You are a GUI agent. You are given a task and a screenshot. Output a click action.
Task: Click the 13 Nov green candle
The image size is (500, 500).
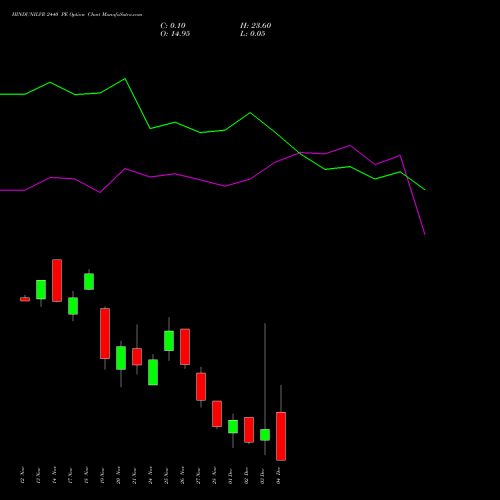[41, 289]
